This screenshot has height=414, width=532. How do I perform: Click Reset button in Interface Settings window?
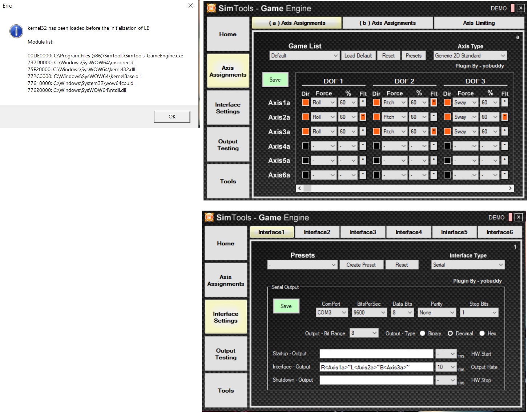(x=402, y=265)
